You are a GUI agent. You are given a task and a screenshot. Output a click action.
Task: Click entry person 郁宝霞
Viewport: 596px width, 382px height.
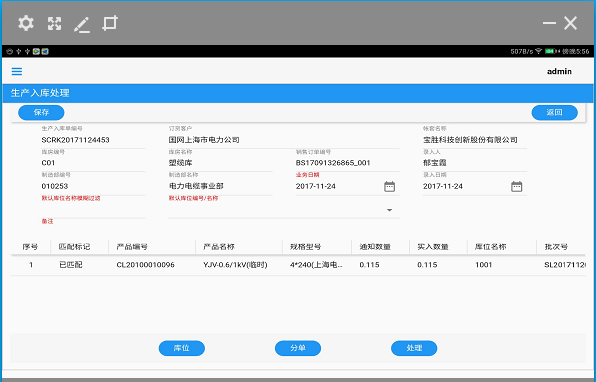point(435,163)
